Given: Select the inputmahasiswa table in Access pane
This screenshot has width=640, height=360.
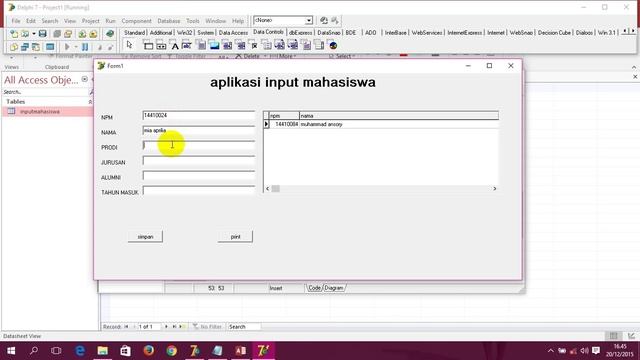Looking at the screenshot, I should [48, 111].
